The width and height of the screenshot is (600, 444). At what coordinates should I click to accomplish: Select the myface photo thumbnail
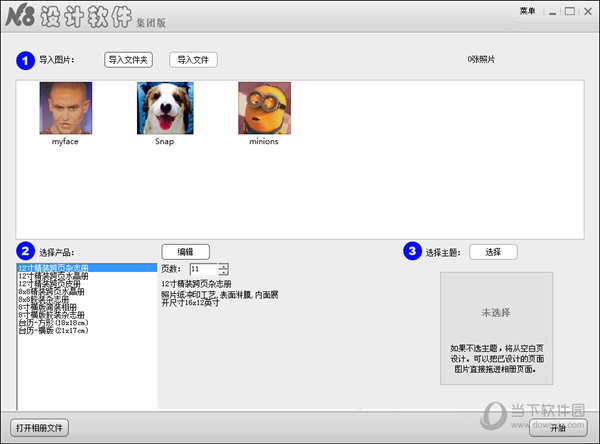(66, 108)
